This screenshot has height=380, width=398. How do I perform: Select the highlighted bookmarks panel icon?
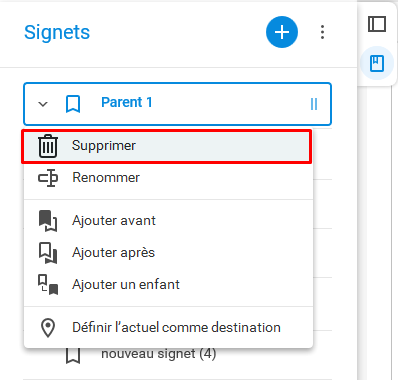[377, 63]
